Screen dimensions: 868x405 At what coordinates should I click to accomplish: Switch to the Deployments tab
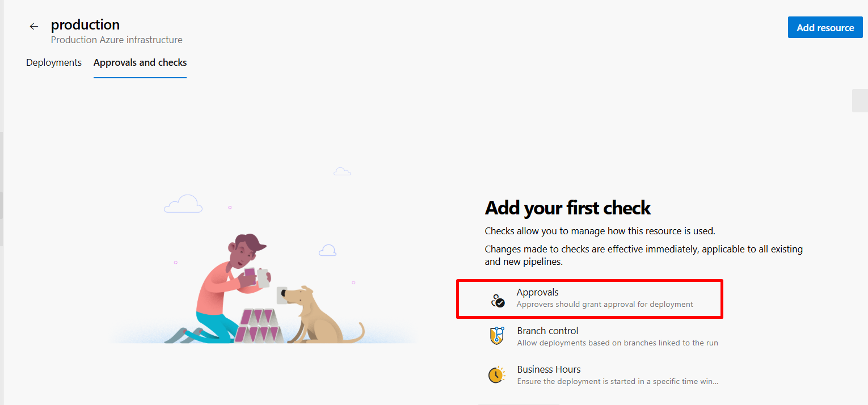(54, 62)
